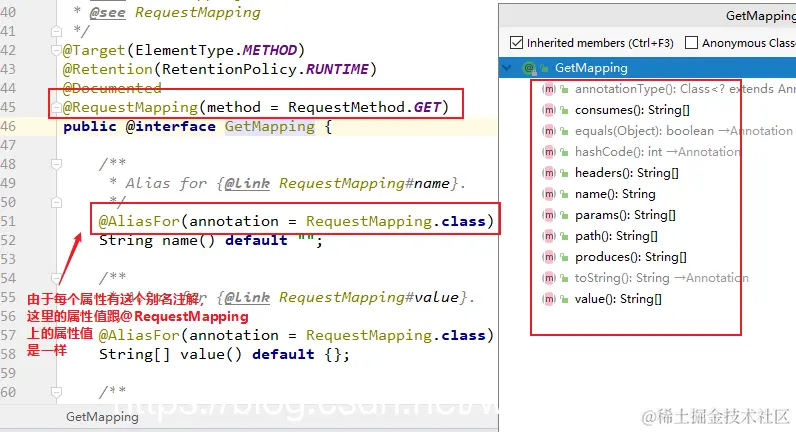Click method icon beside path()

548,236
